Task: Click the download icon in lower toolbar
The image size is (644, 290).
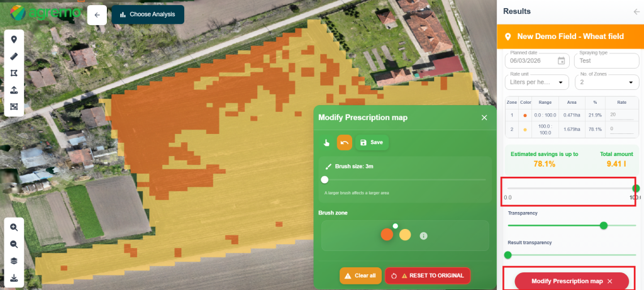Action: (14, 278)
